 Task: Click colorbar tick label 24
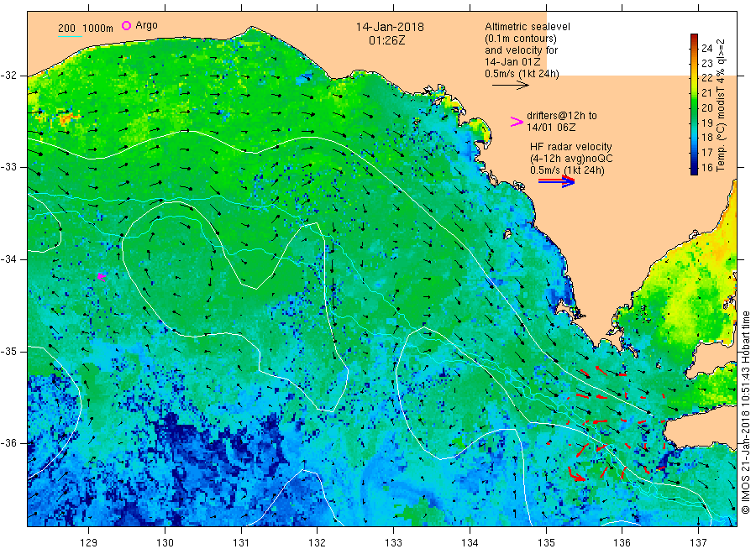click(x=706, y=48)
